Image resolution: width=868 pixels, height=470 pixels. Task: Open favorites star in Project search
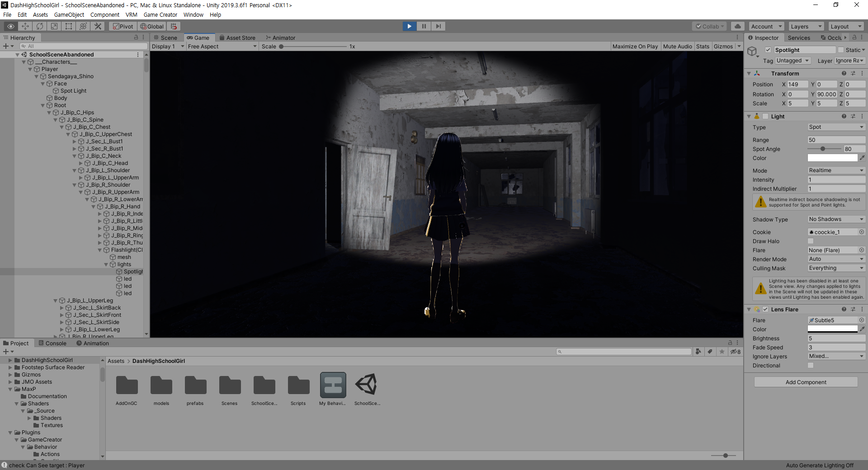722,352
